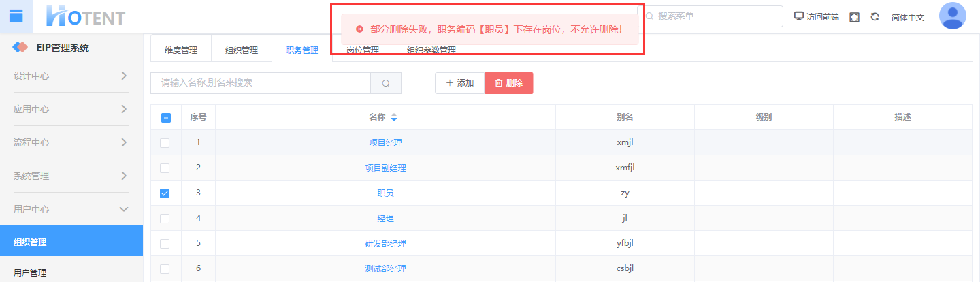Open 访问前端 monitor icon link
The image size is (980, 282).
tap(799, 16)
